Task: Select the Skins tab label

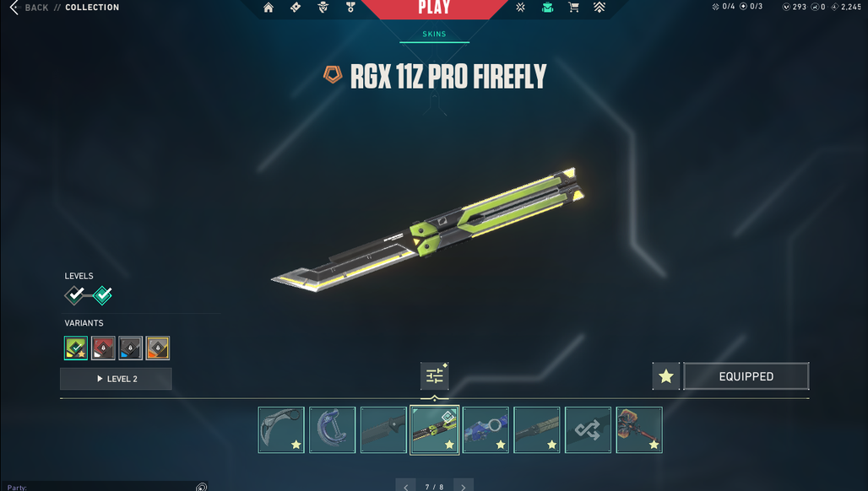Action: pyautogui.click(x=435, y=35)
